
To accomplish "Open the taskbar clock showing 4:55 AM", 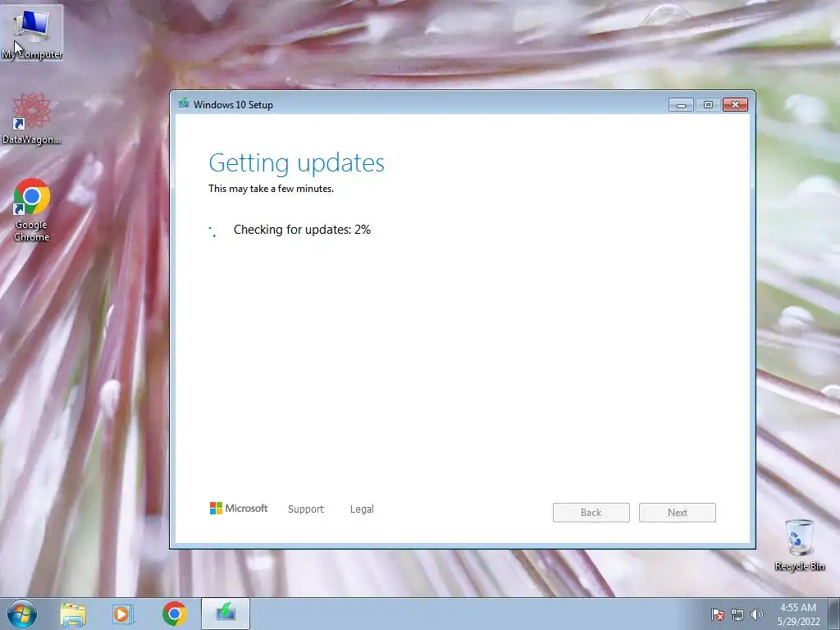I will click(x=798, y=614).
